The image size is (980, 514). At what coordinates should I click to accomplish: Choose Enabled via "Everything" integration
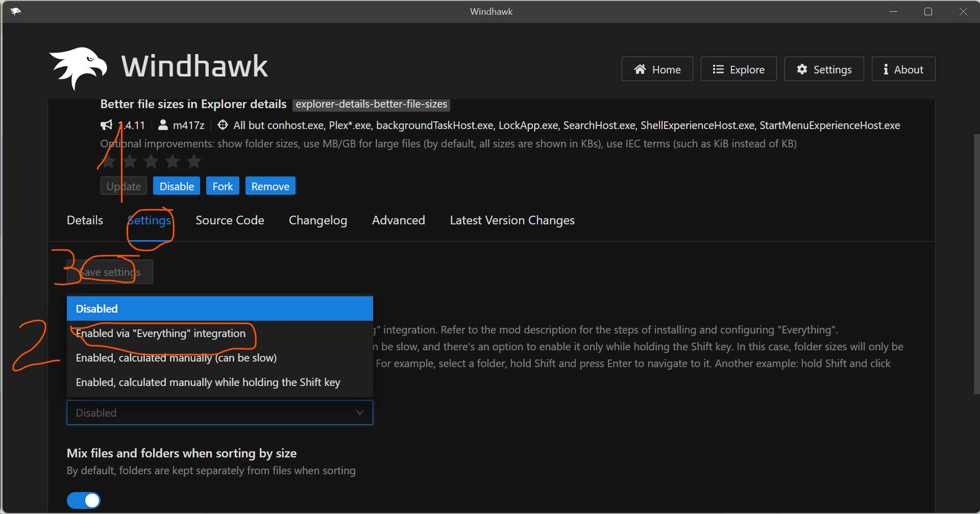[x=220, y=333]
